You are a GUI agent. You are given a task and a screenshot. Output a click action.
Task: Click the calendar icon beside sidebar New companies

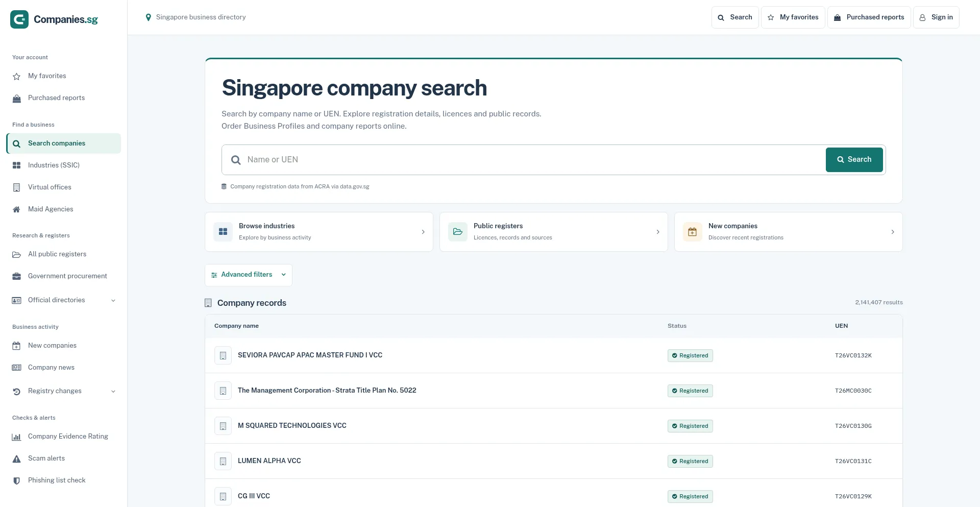[x=17, y=346]
